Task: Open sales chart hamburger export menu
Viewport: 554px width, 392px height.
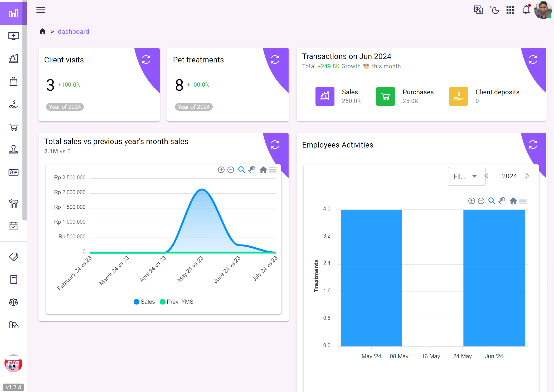Action: click(273, 170)
